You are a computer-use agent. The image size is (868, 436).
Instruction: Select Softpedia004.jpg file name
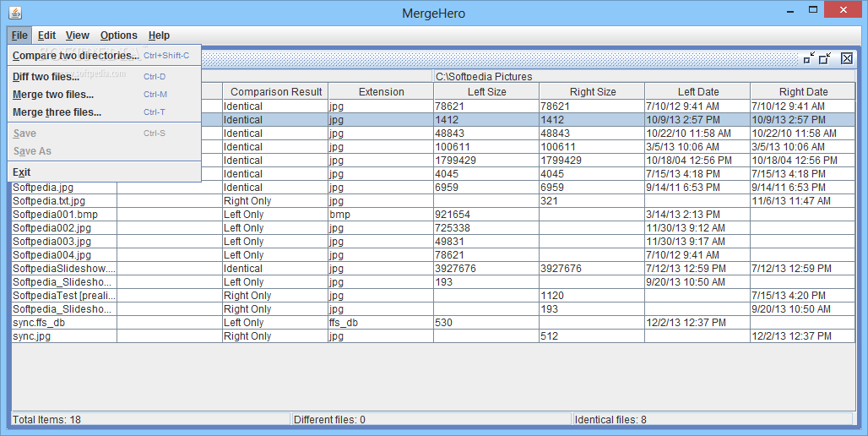pos(52,255)
